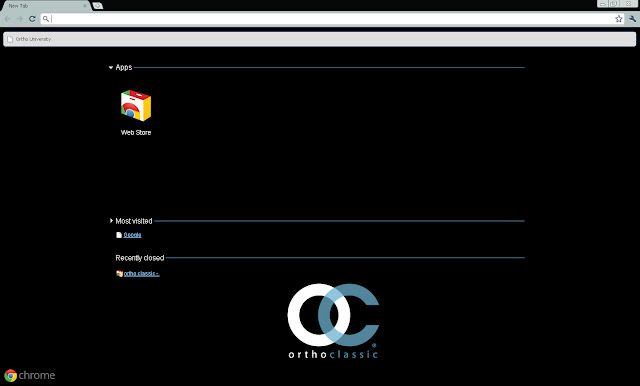Open the Google most visited link
Screen dimensions: 640x386
pos(132,235)
